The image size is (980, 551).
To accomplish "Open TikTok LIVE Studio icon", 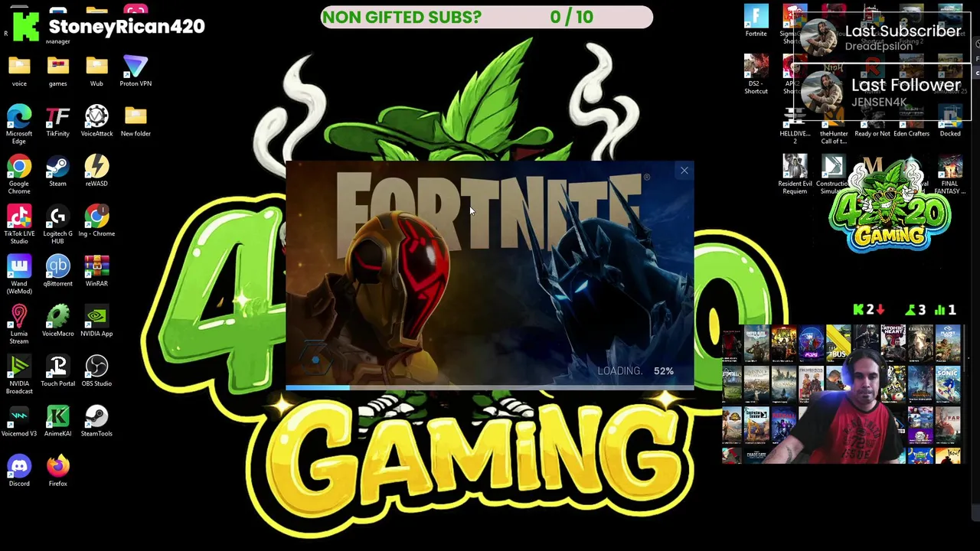I will coord(19,224).
